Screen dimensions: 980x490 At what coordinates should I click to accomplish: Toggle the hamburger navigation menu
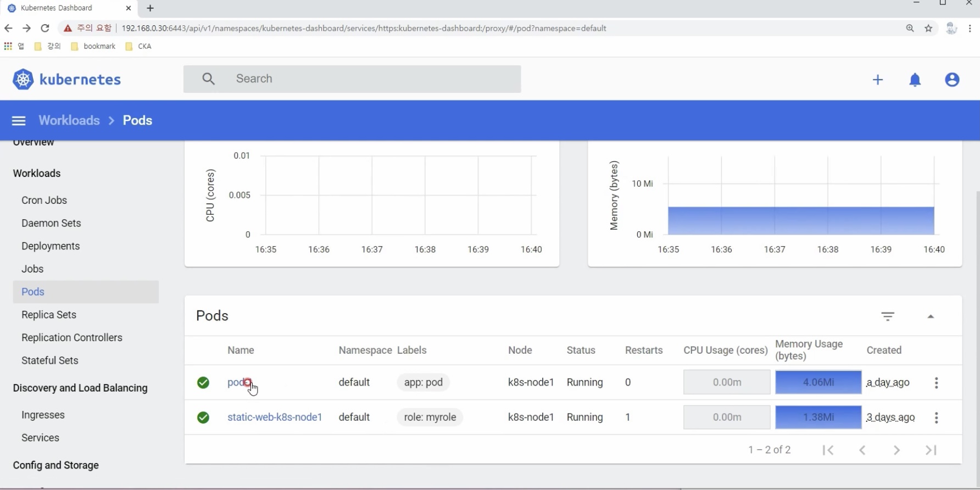tap(19, 121)
